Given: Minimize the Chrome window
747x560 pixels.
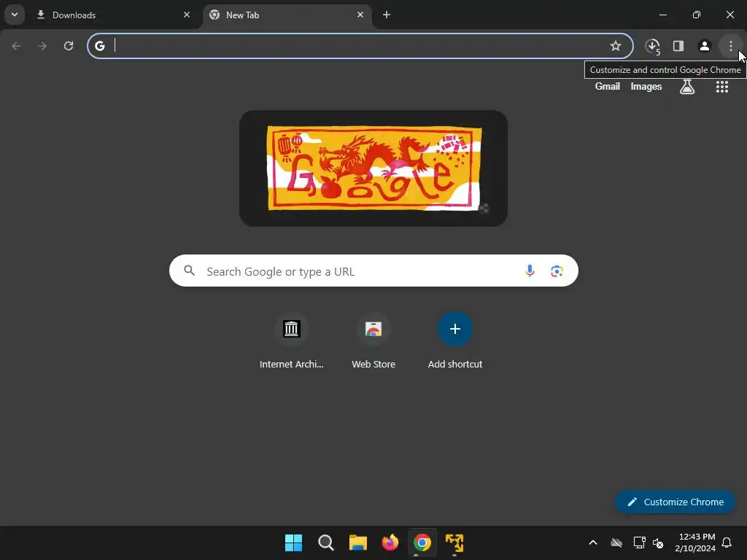Looking at the screenshot, I should point(662,15).
